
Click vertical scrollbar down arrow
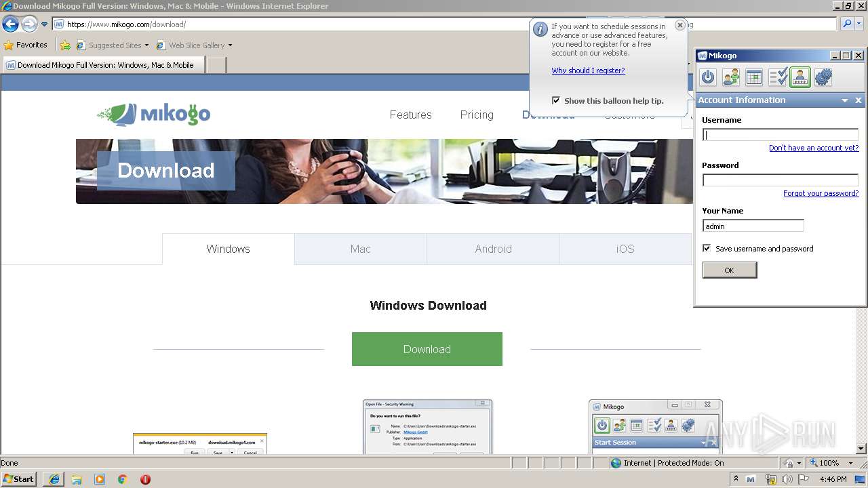[862, 449]
